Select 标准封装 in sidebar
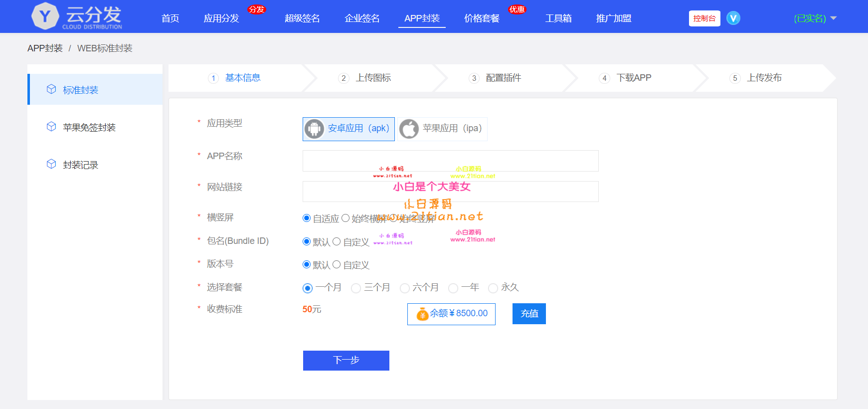Image resolution: width=868 pixels, height=409 pixels. [95, 89]
